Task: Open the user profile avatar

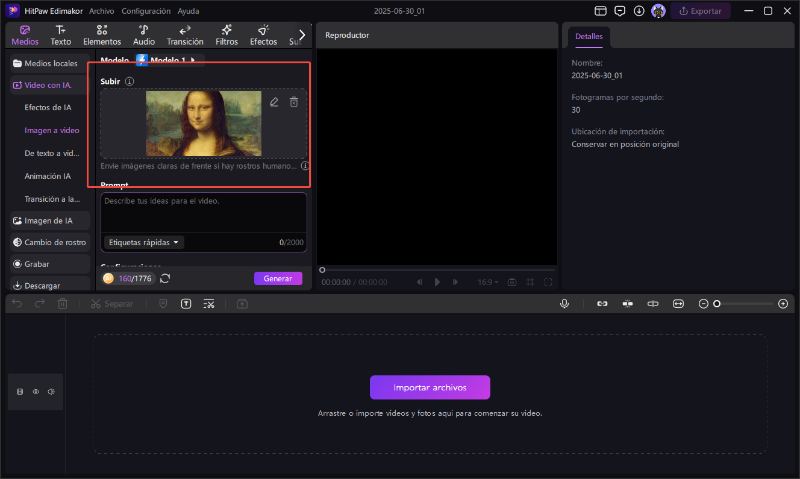Action: click(x=658, y=11)
